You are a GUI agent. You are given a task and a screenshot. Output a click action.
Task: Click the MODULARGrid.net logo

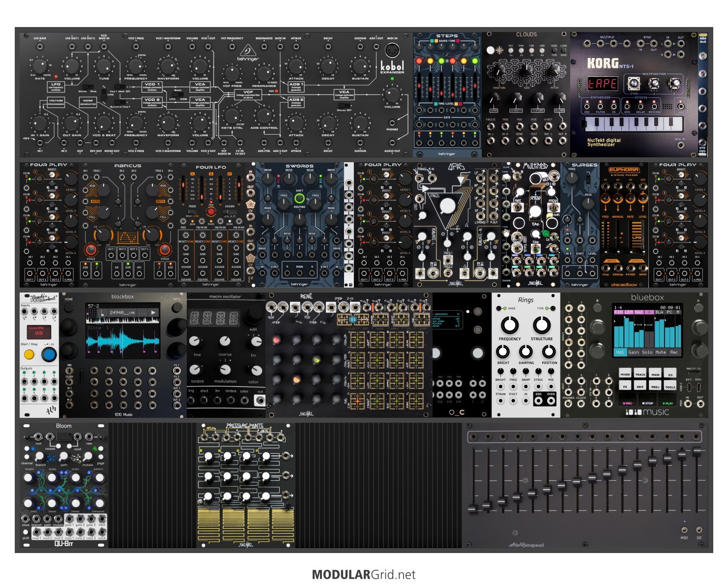(x=364, y=574)
